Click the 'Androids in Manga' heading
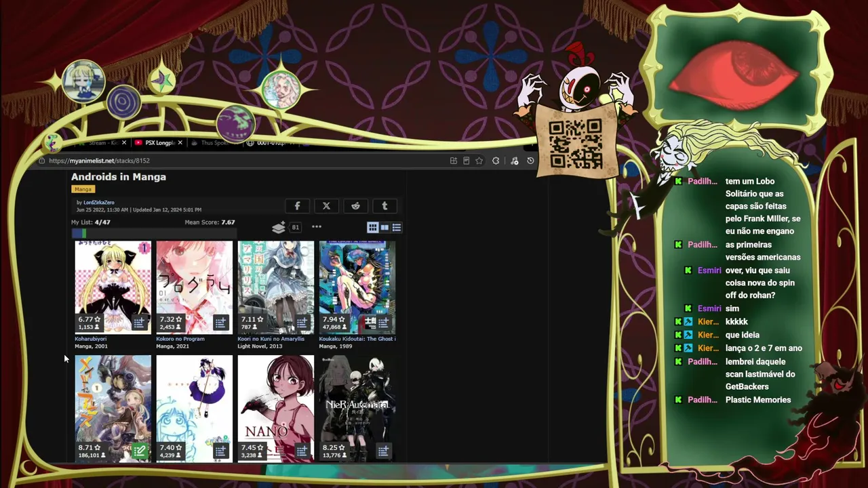Viewport: 868px width, 488px height. pos(119,177)
